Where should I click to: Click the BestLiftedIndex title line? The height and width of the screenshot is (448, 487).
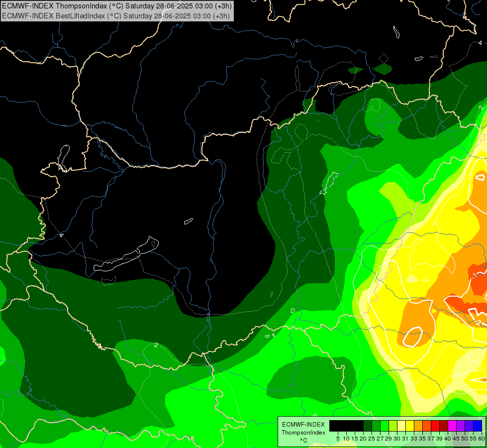pos(116,16)
